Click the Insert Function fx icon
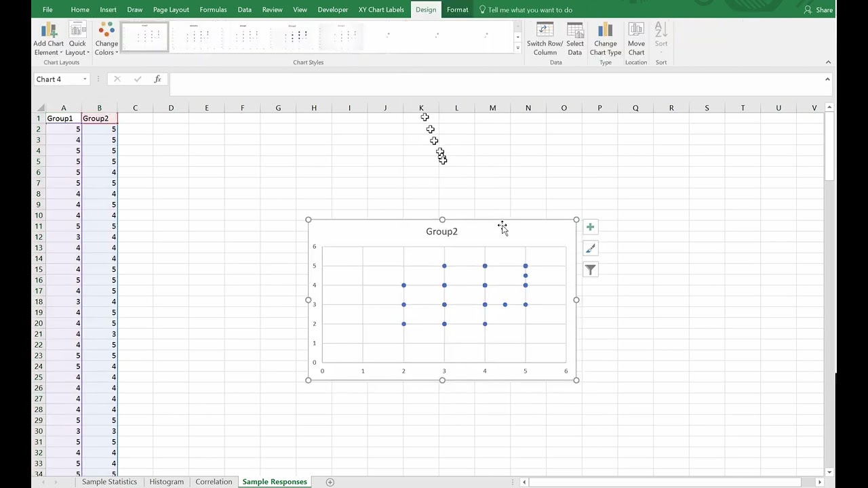The width and height of the screenshot is (868, 488). pos(157,79)
